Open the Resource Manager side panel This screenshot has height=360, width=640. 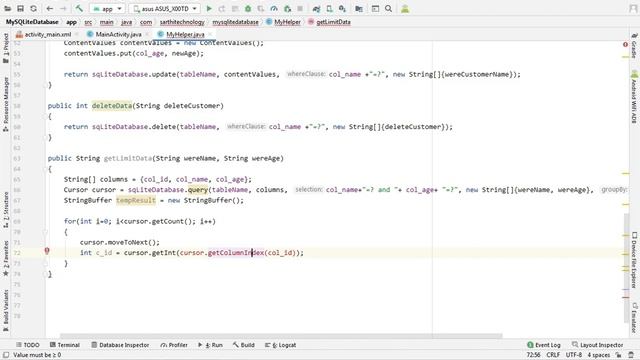pos(6,104)
